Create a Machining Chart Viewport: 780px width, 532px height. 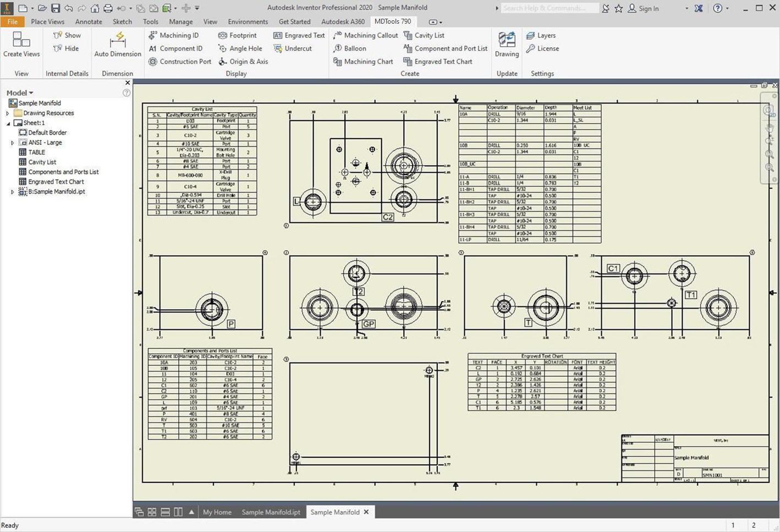click(362, 62)
